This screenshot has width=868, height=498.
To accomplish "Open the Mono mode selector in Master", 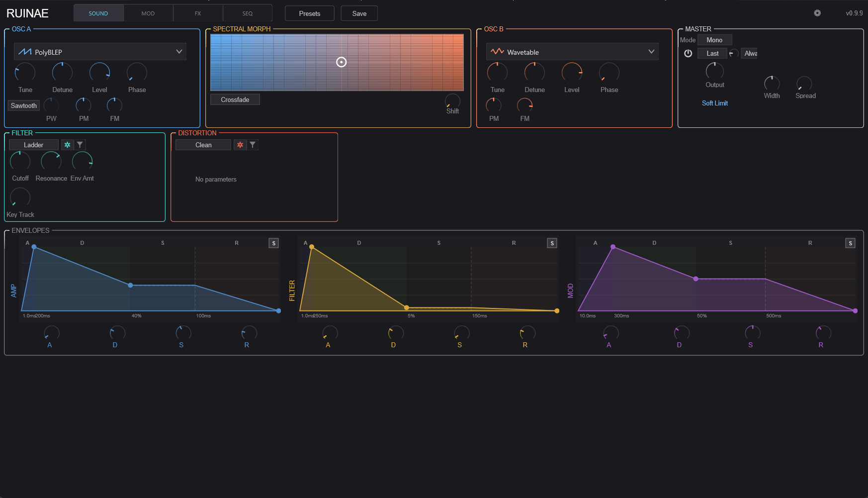I will coord(715,39).
